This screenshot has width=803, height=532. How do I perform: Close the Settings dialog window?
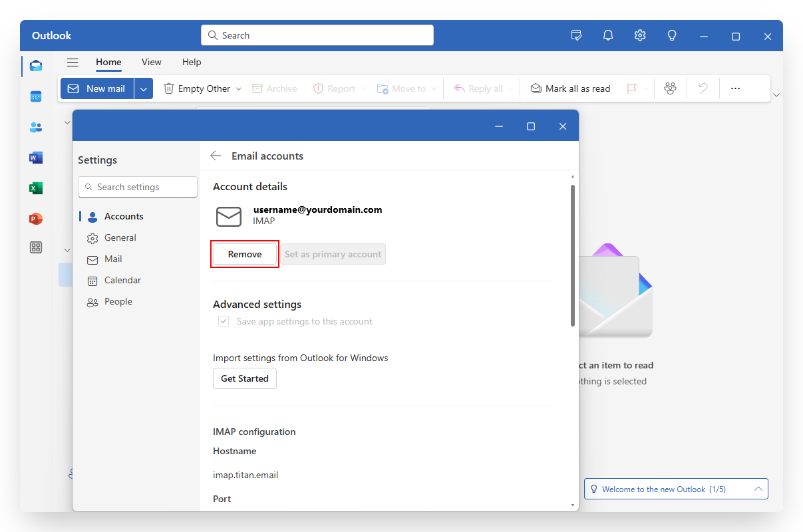point(563,126)
